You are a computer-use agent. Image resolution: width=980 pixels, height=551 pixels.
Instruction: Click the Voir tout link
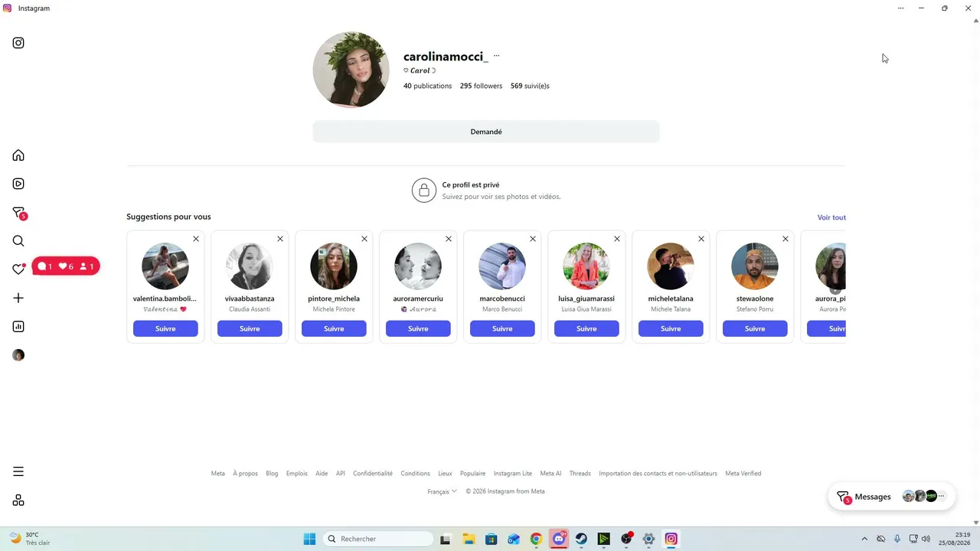(x=831, y=217)
